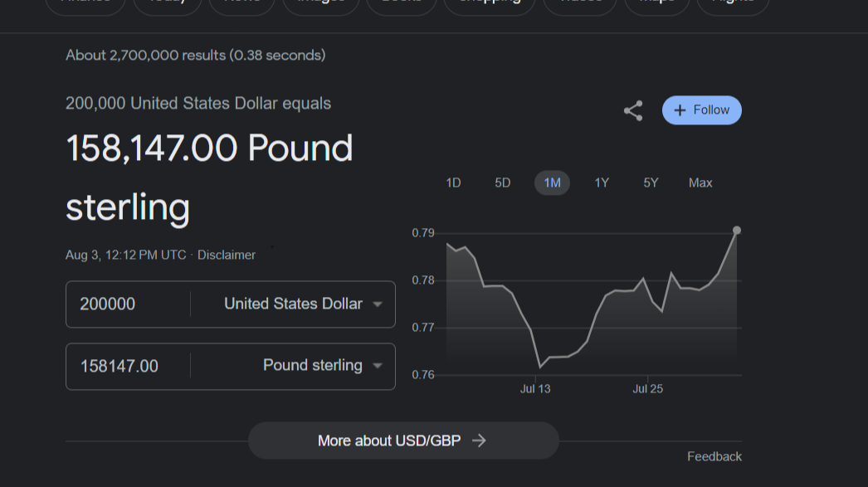Switch chart to 5Y view
The width and height of the screenshot is (868, 487).
651,183
